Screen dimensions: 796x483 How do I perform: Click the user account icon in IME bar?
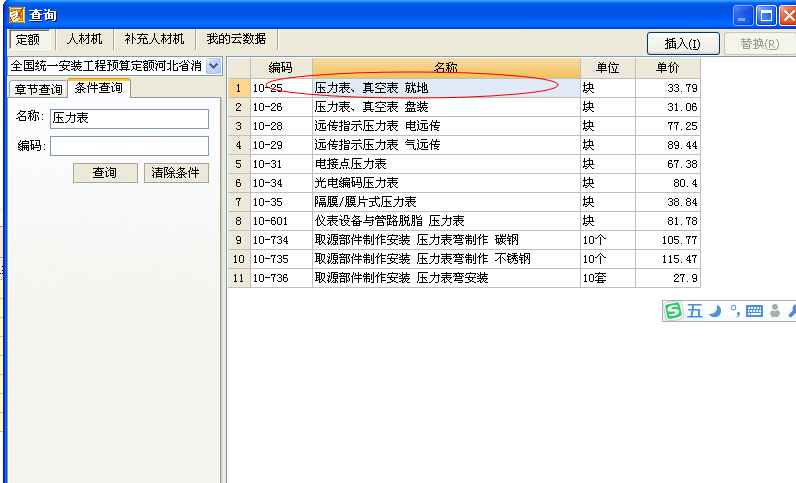pos(773,311)
